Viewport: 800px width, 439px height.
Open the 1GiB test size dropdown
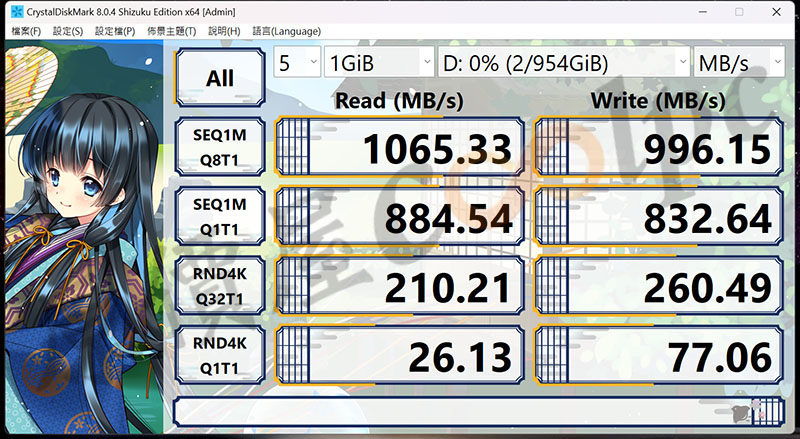pos(379,62)
